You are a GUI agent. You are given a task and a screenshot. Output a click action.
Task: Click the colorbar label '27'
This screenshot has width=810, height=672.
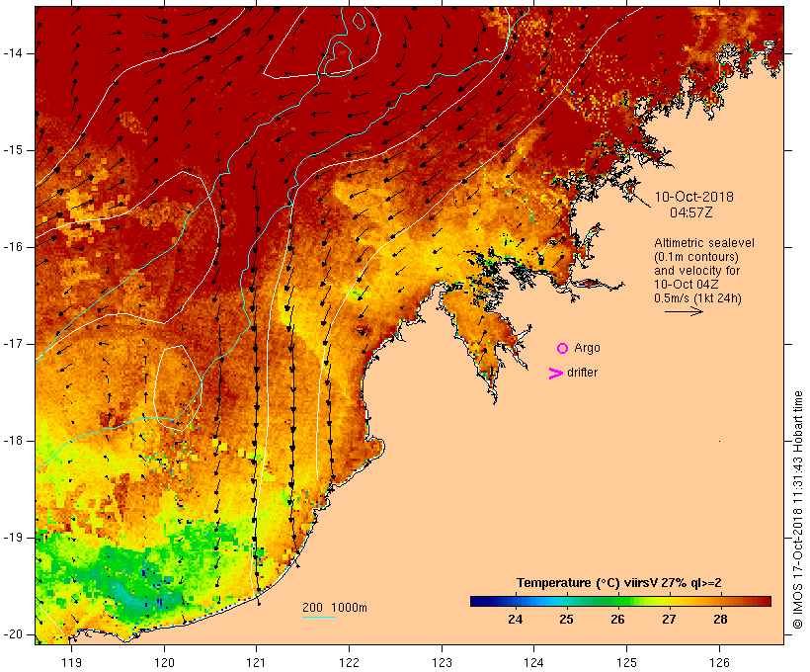[669, 620]
